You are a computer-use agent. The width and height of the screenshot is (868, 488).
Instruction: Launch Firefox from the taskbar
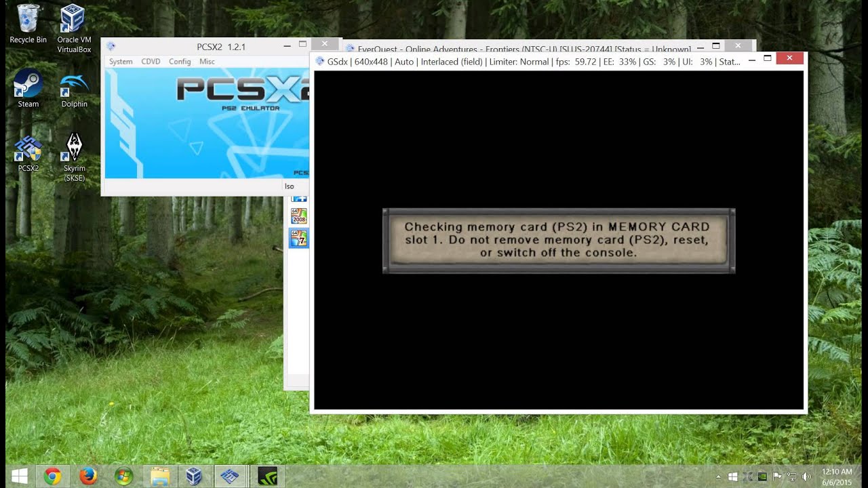pyautogui.click(x=88, y=476)
